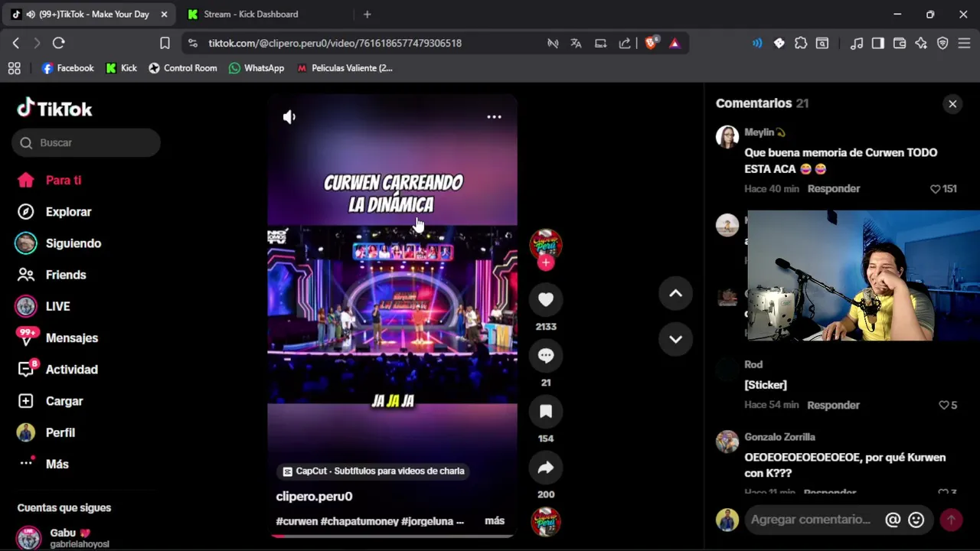Open the sound disc below the share icon

coord(546,522)
